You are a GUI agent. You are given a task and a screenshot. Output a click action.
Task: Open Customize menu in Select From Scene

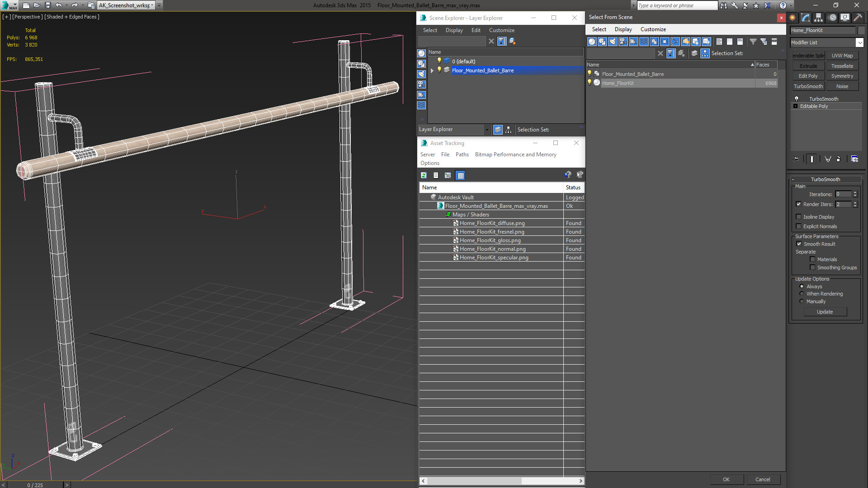point(653,29)
